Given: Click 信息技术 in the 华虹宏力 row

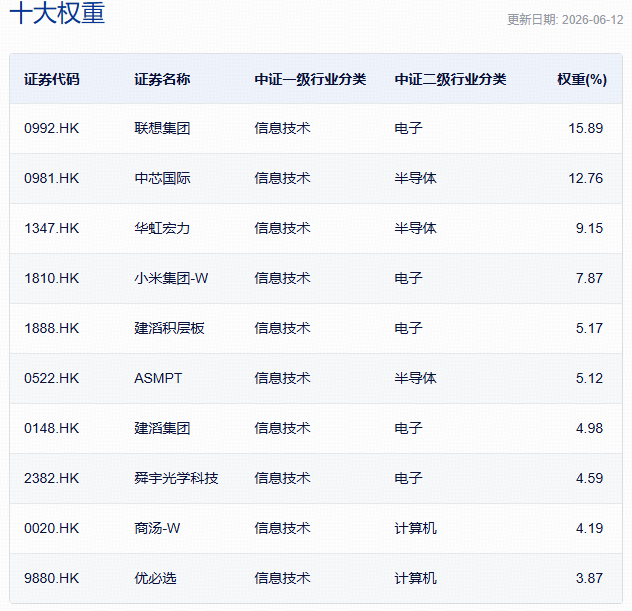Looking at the screenshot, I should 282,229.
